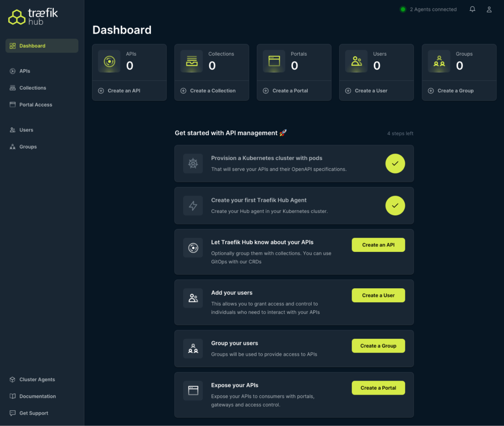Open Dashboard in the sidebar

point(42,46)
